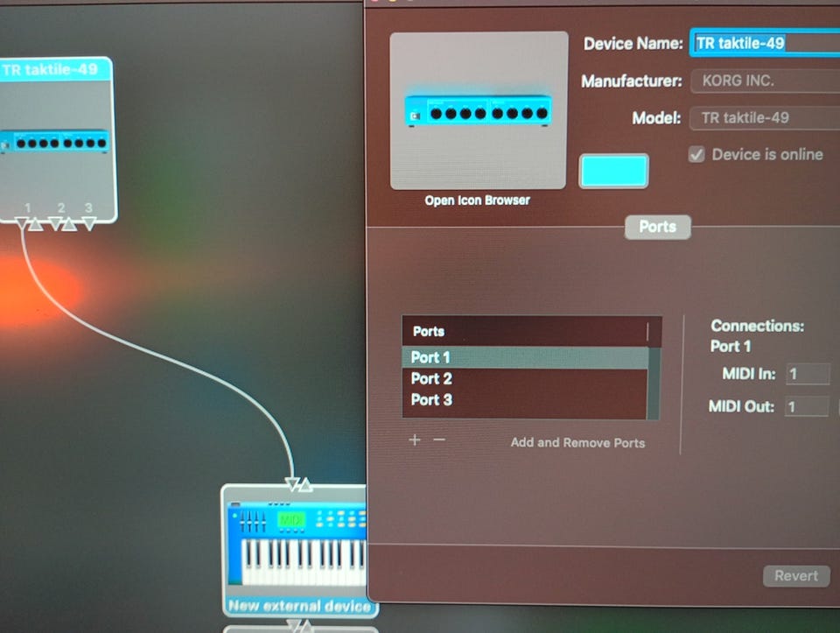Remove the selected port with minus button
Screen dimensions: 840x633
tap(439, 440)
